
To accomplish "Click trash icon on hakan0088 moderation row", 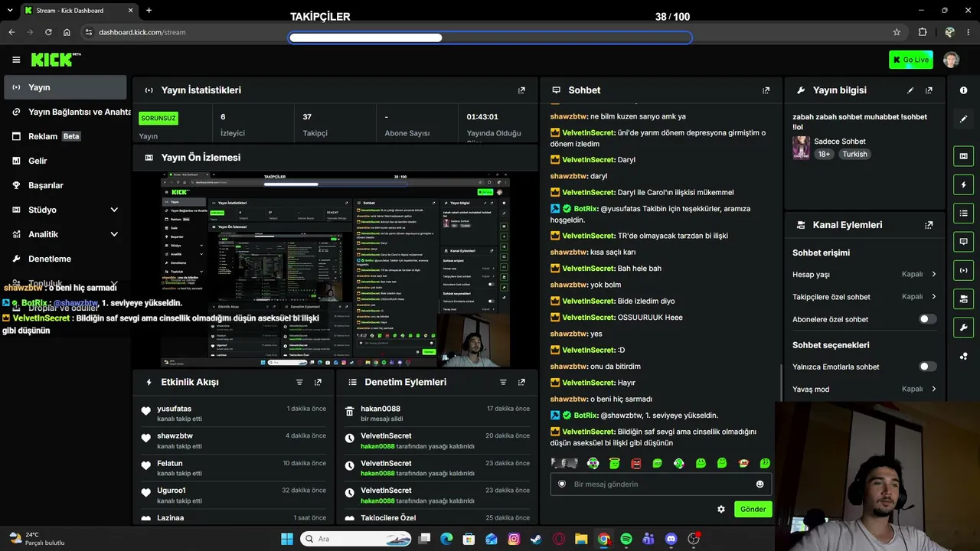I will 349,411.
